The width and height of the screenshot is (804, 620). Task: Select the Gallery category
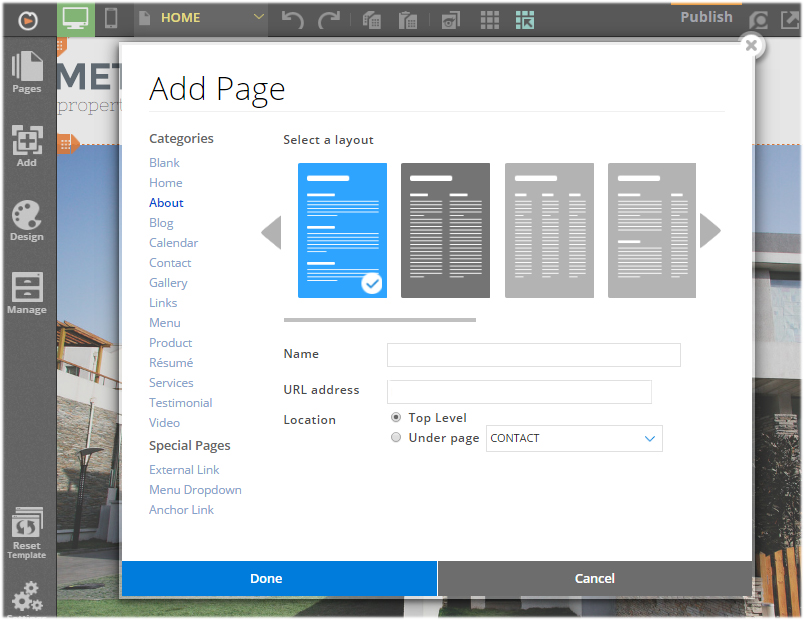pyautogui.click(x=168, y=282)
